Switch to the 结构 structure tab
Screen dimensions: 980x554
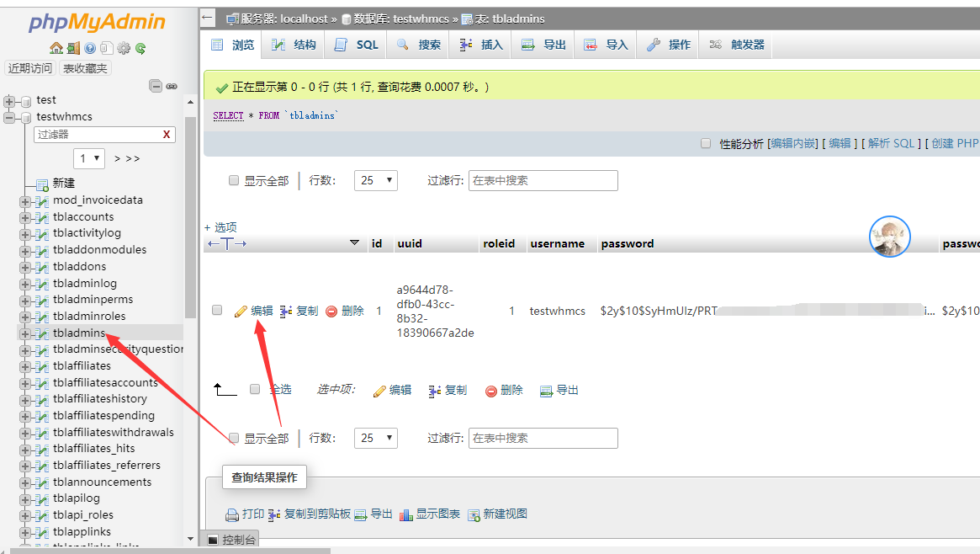pos(294,45)
